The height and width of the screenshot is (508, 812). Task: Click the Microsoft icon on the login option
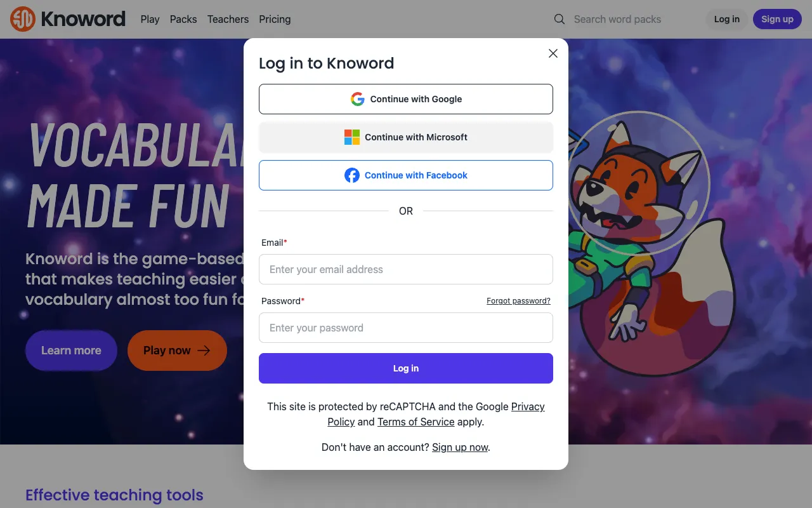point(351,137)
